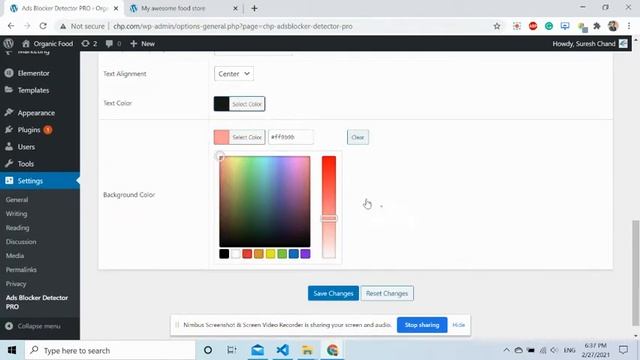Pick the black palette swatch
The height and width of the screenshot is (360, 640).
224,253
